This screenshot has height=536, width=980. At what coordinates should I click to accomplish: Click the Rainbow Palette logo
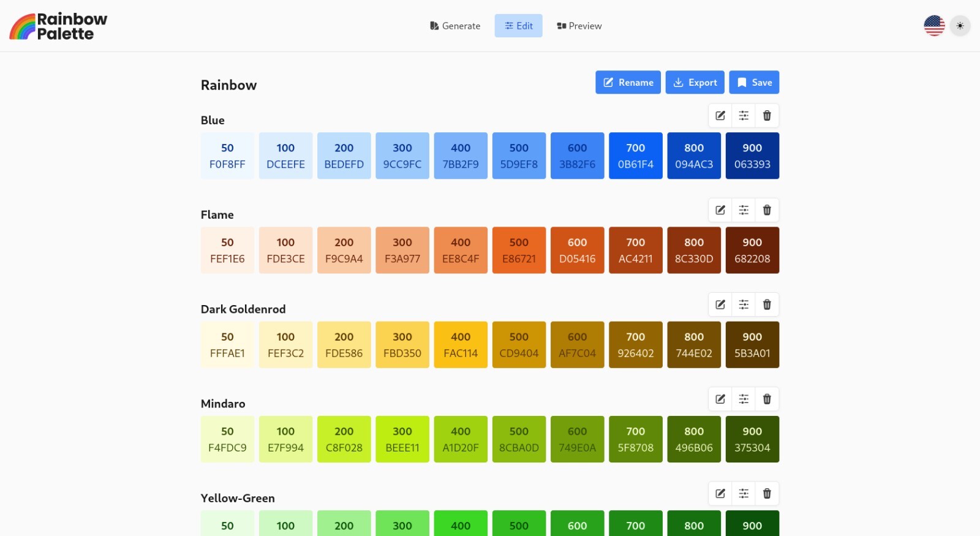click(x=58, y=26)
